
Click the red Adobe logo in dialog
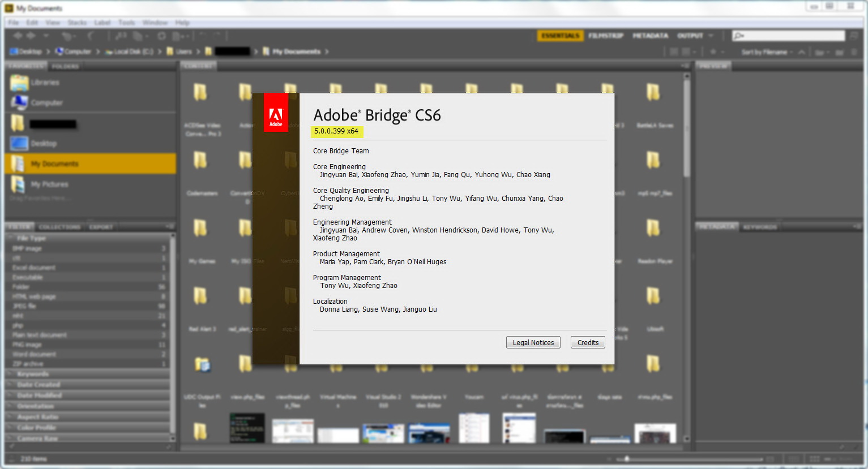276,113
